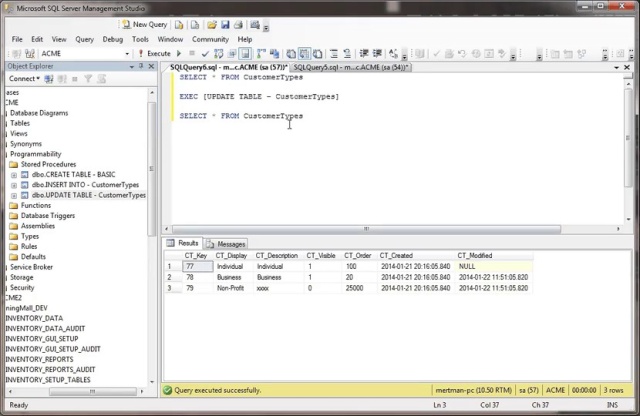Select the Non-Profit cell in results

[231, 288]
